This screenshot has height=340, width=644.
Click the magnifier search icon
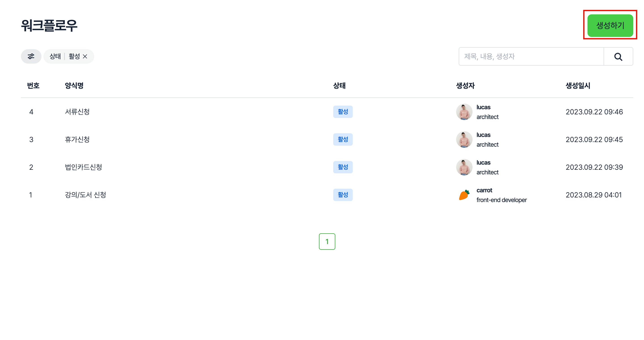[618, 57]
